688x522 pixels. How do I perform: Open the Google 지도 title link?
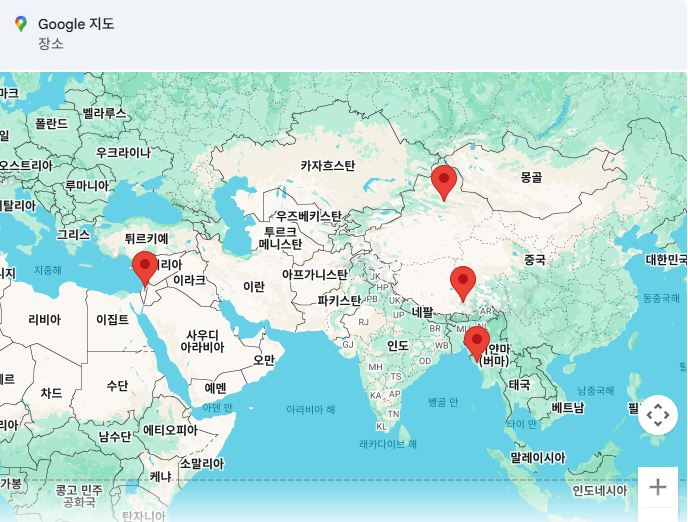tap(76, 24)
